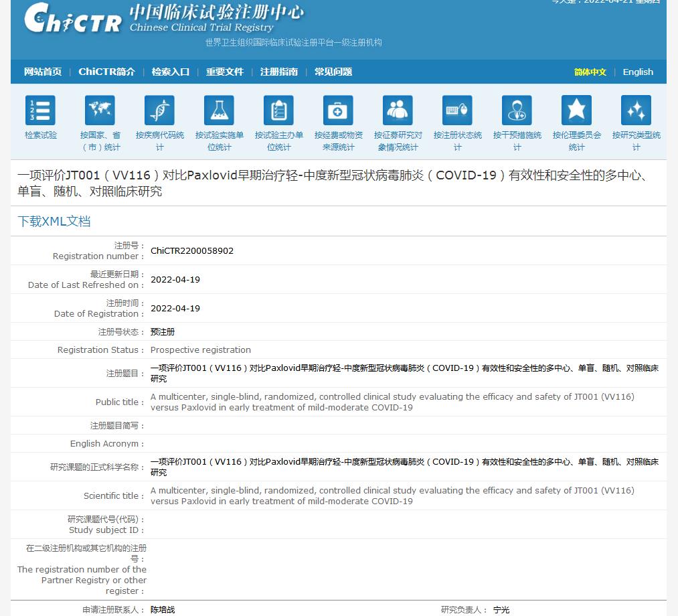Select the Date of Registration value 2022-04-19

[x=175, y=309]
